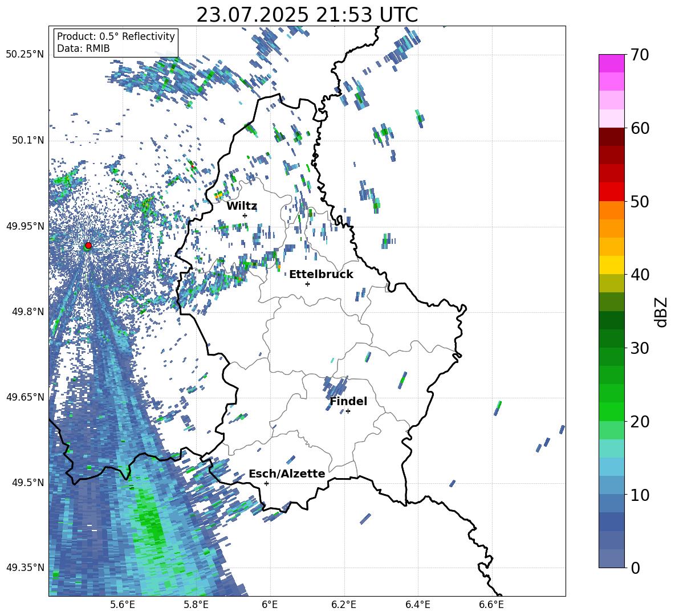Click the magenta swatch at top of colorbar
This screenshot has width=675, height=616.
(612, 63)
